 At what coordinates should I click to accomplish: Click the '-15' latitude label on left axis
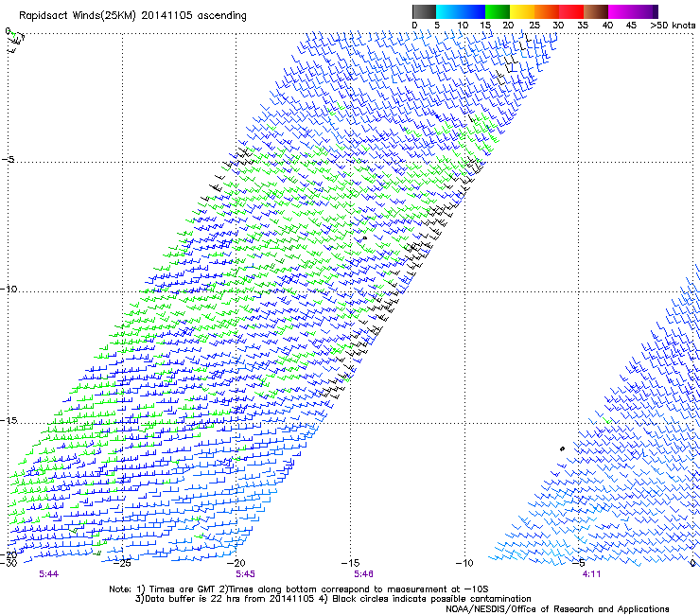tap(9, 421)
